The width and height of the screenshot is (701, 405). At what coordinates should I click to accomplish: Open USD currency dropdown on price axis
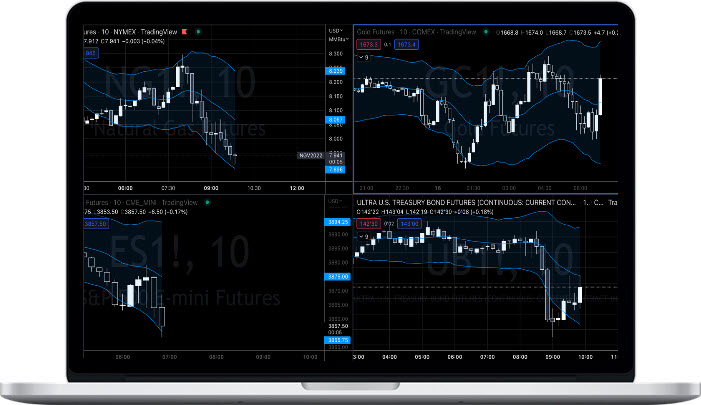336,31
